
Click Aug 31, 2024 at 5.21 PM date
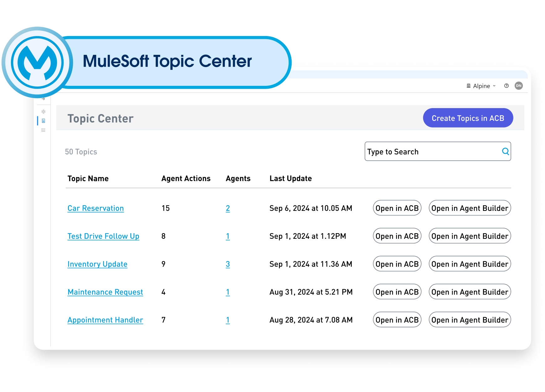point(311,292)
